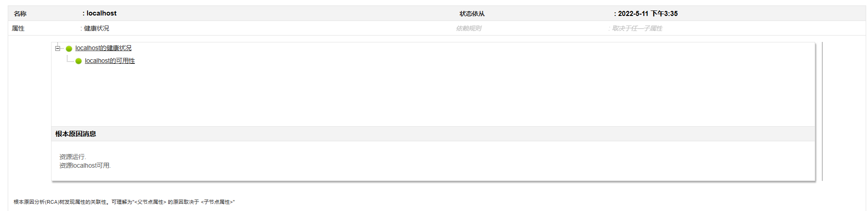
Task: Click the 名称 field label
Action: pyautogui.click(x=20, y=14)
